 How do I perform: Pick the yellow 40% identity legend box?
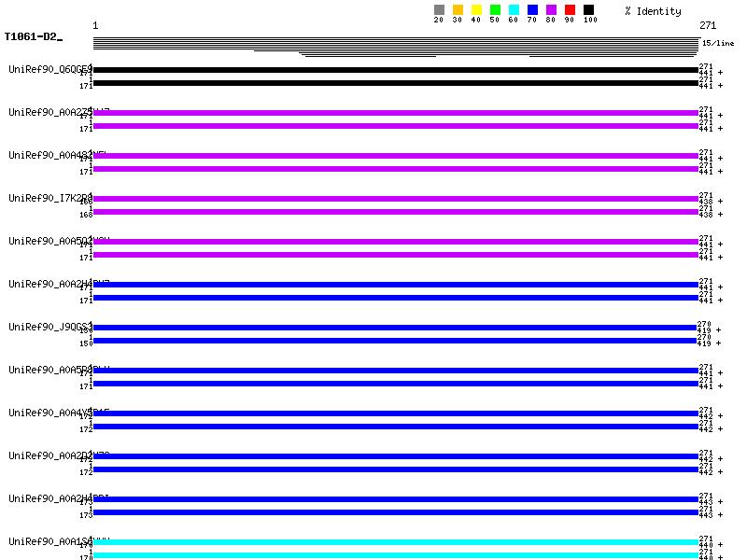tap(476, 10)
